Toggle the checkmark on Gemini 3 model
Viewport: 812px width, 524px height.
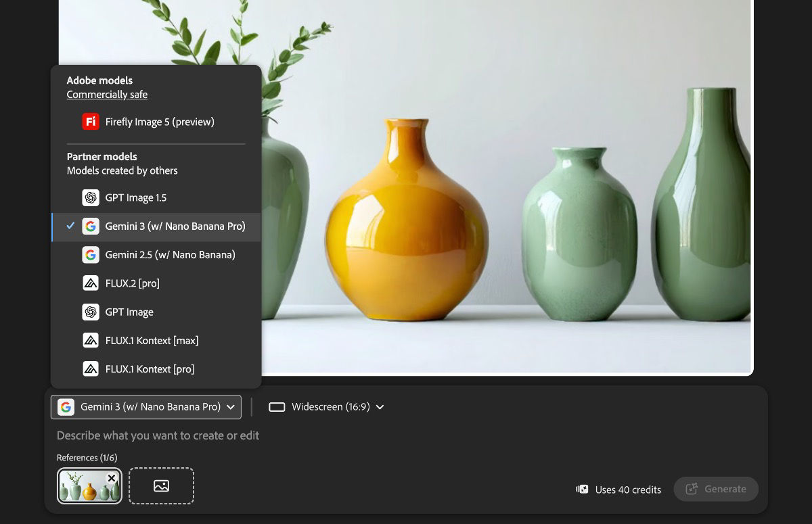click(69, 227)
